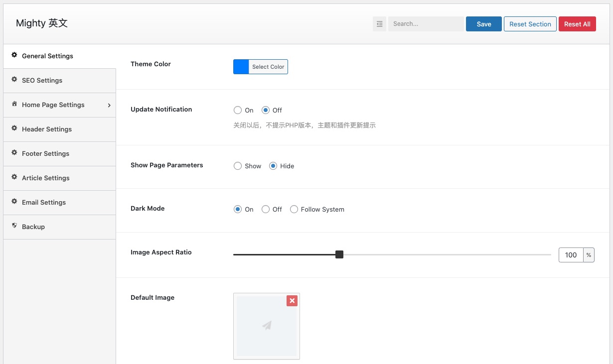Click the gear icon next to SEO Settings

(x=14, y=80)
